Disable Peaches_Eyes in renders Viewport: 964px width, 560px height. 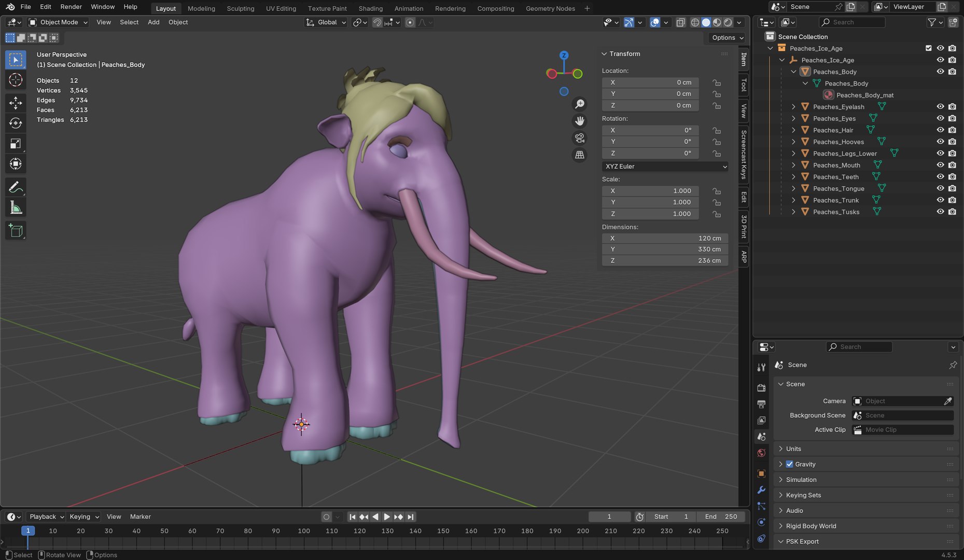(952, 118)
